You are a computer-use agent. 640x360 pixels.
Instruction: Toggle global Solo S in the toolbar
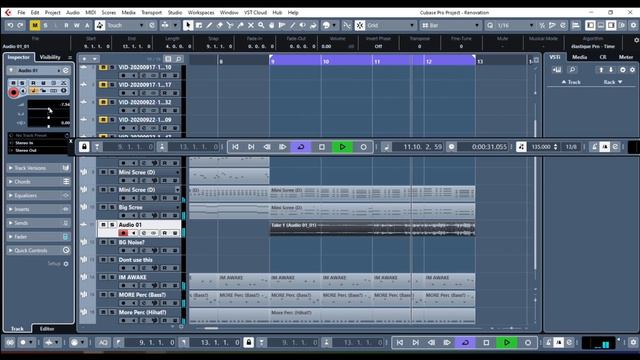[45, 25]
